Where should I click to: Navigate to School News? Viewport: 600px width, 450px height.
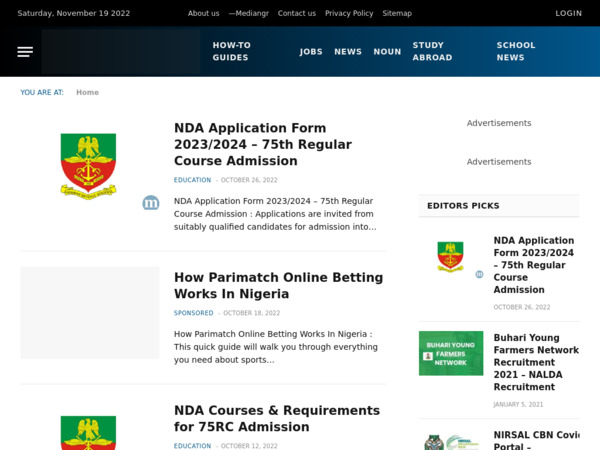click(x=516, y=52)
